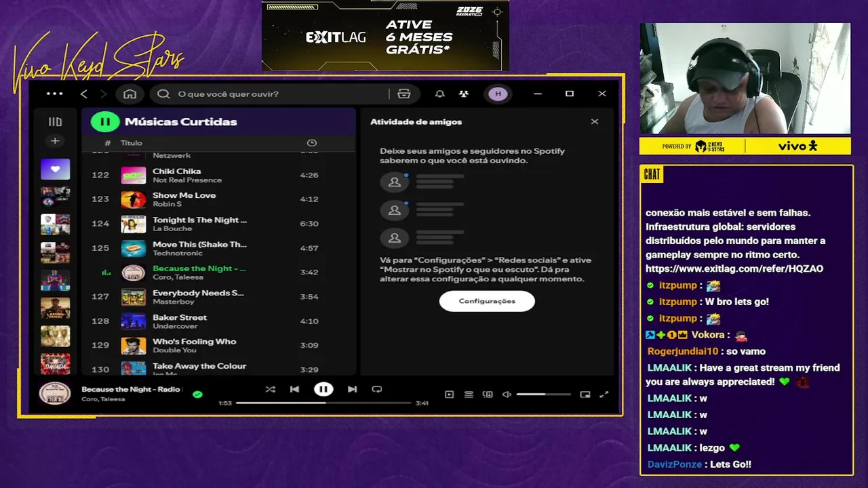Pause Músicas Curtidas with the green button
Image resolution: width=868 pixels, height=488 pixels.
coord(104,122)
